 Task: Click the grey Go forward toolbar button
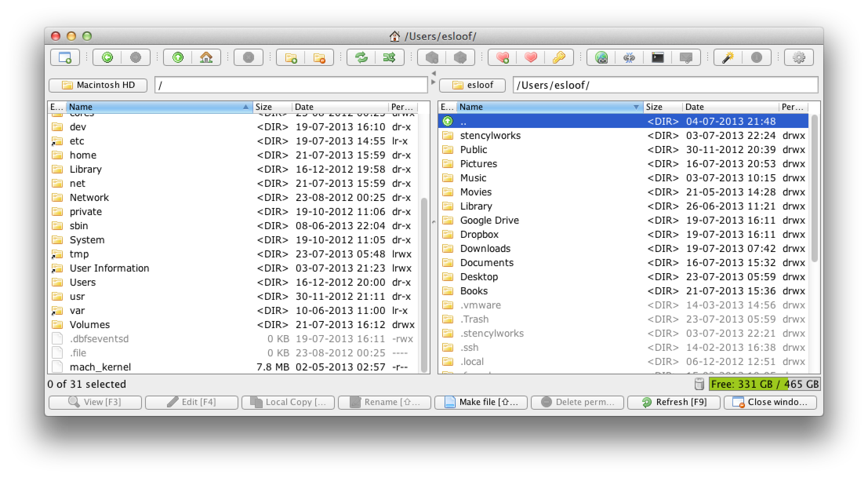pyautogui.click(x=136, y=58)
